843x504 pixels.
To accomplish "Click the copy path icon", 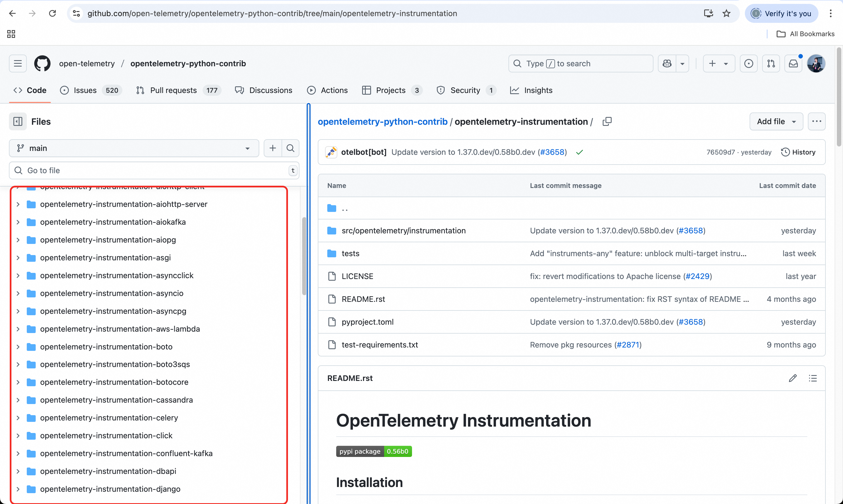I will [x=607, y=122].
